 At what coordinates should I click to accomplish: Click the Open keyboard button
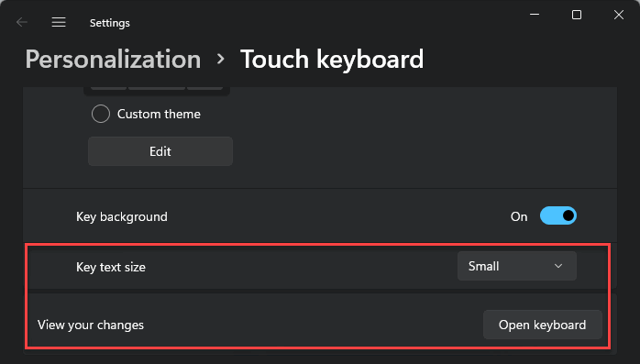tap(543, 325)
